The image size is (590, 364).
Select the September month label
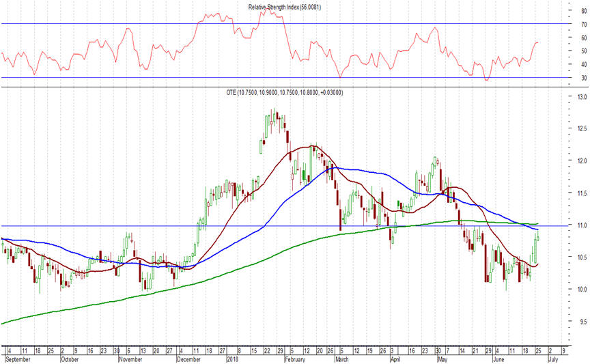18,359
